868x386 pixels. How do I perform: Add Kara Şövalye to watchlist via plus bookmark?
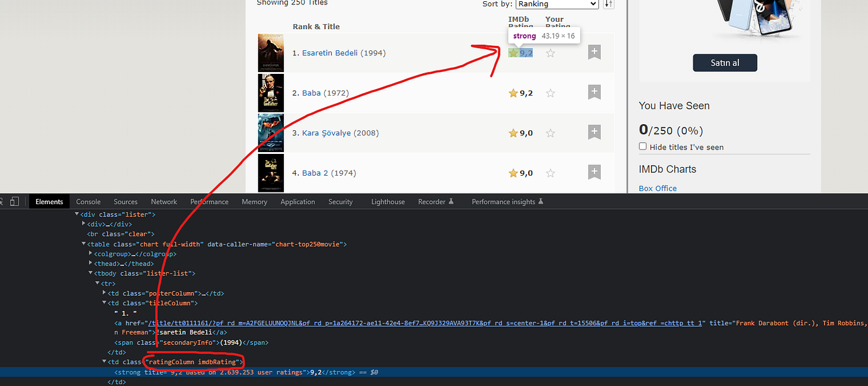(594, 132)
